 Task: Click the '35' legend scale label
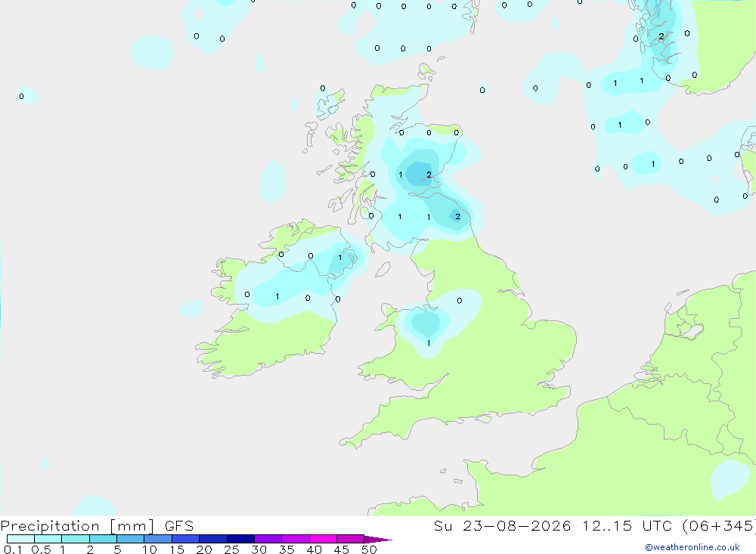click(287, 549)
